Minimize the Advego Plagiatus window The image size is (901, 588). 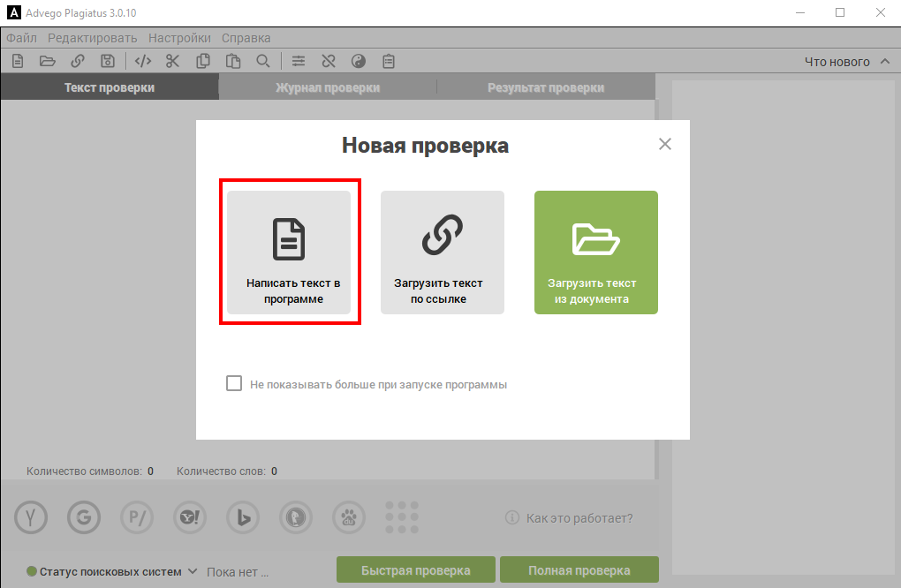[x=800, y=12]
